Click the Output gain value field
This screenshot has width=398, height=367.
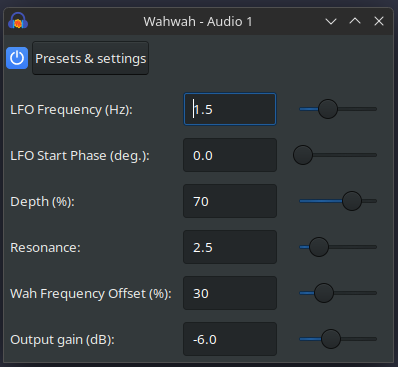(x=230, y=339)
